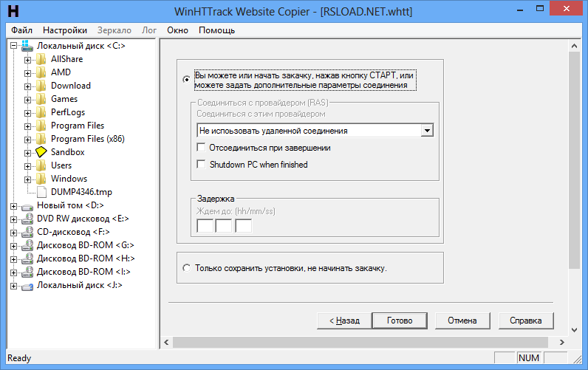Viewport: 588px width, 370px height.
Task: Click the BD-ROM G: drive icon
Action: [x=27, y=245]
